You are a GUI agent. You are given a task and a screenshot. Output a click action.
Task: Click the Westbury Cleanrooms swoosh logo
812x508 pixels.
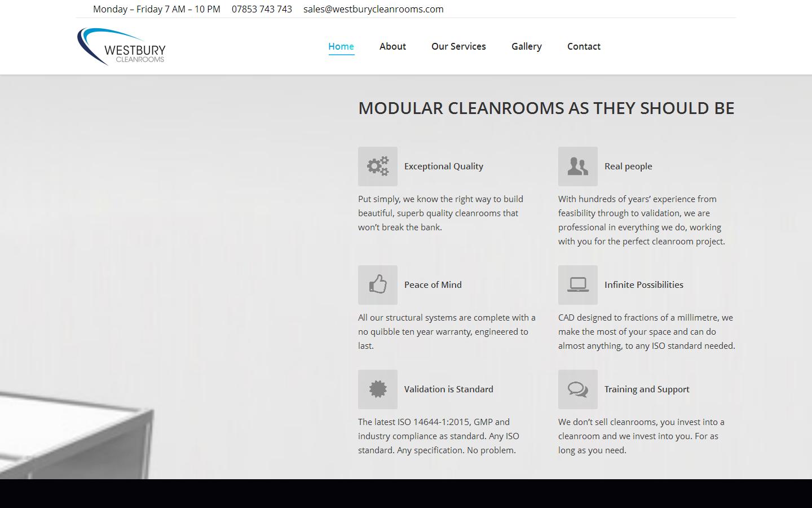pyautogui.click(x=121, y=46)
